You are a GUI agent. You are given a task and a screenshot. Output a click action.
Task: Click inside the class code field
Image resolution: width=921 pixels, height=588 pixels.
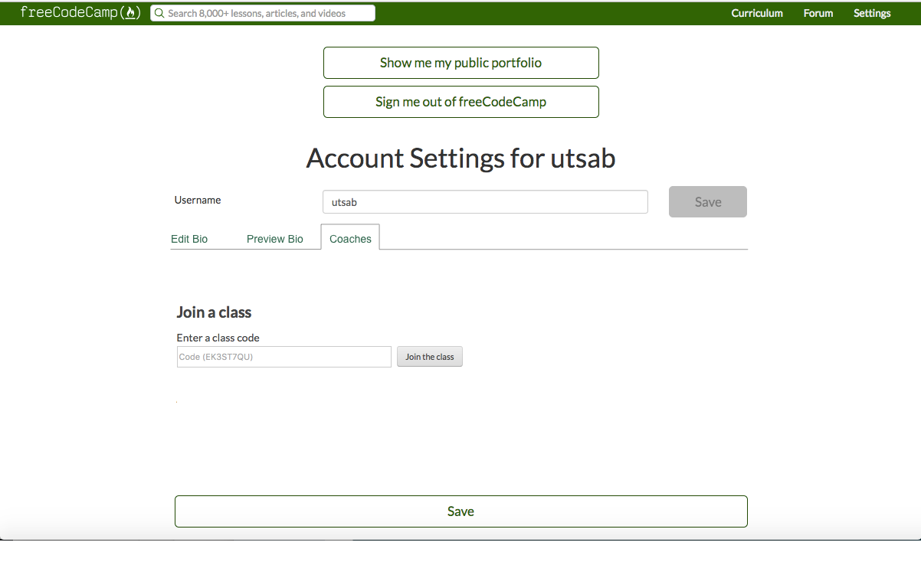284,356
